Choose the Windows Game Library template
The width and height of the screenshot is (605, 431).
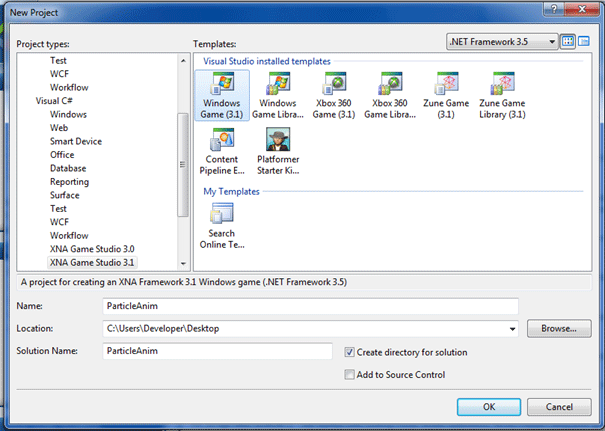pos(278,95)
